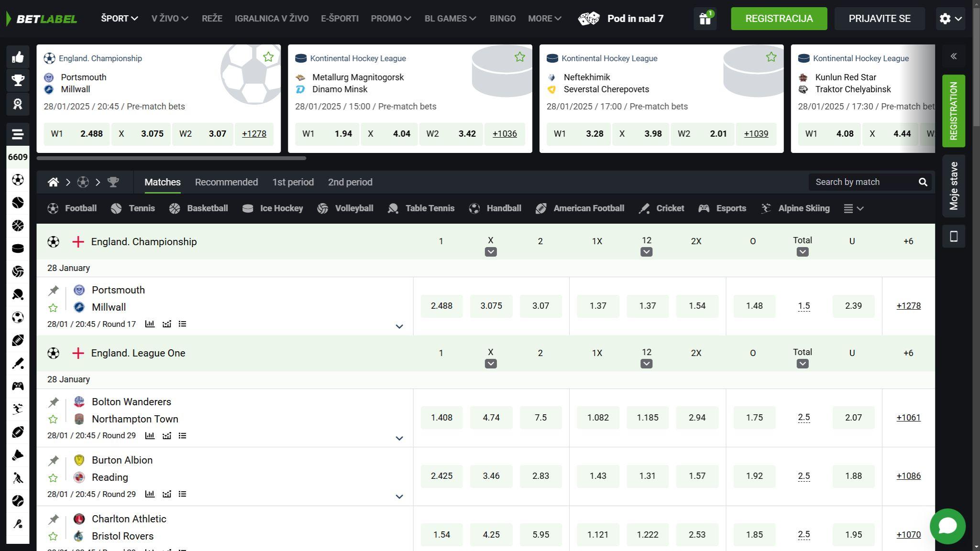Select Table Tennis sport filter
This screenshot has height=551, width=980.
coord(421,208)
